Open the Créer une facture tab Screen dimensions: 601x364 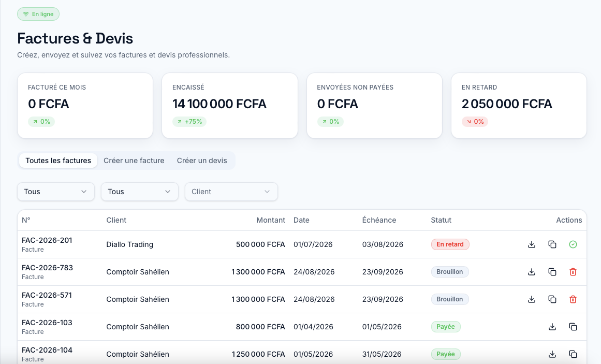134,161
